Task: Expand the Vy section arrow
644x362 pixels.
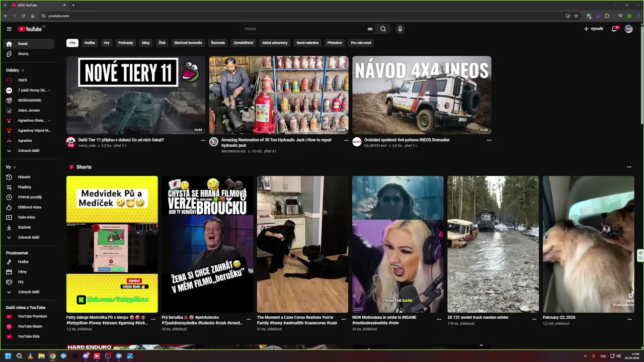Action: click(x=14, y=167)
